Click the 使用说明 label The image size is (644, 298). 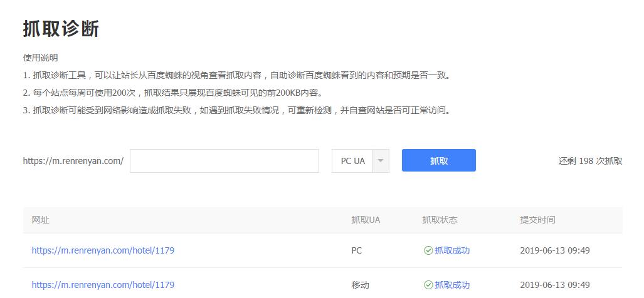40,58
